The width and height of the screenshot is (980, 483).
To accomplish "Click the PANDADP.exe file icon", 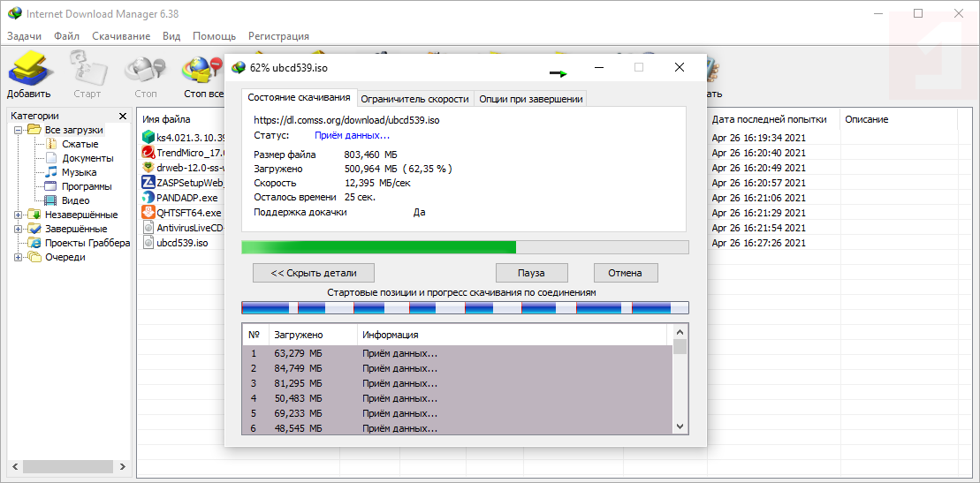I will point(148,198).
